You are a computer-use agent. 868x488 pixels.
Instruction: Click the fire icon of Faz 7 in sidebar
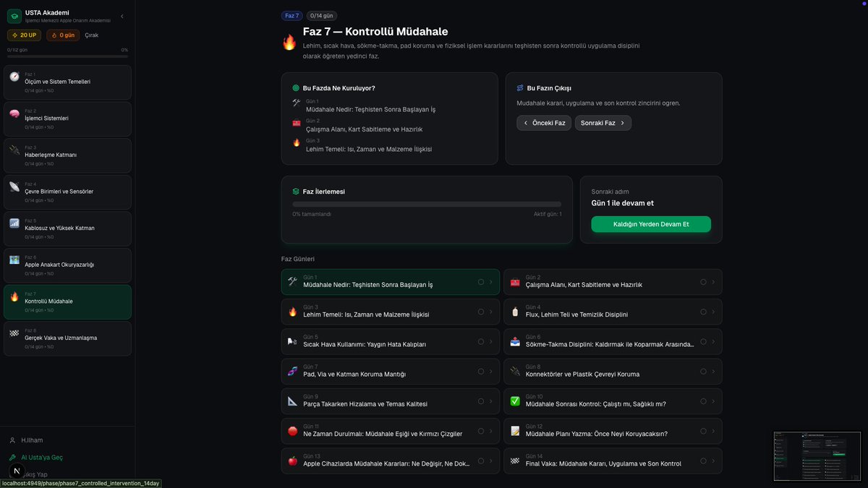(14, 296)
